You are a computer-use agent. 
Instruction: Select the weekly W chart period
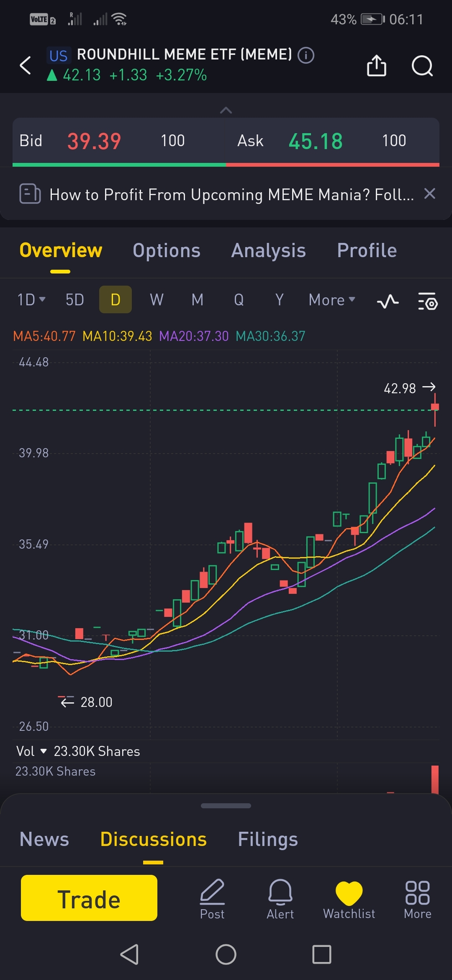point(157,300)
